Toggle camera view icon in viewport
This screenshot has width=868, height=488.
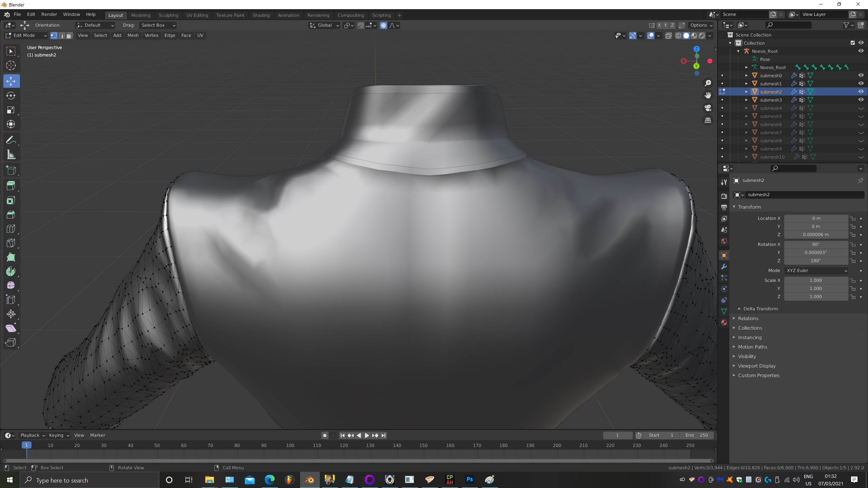708,108
